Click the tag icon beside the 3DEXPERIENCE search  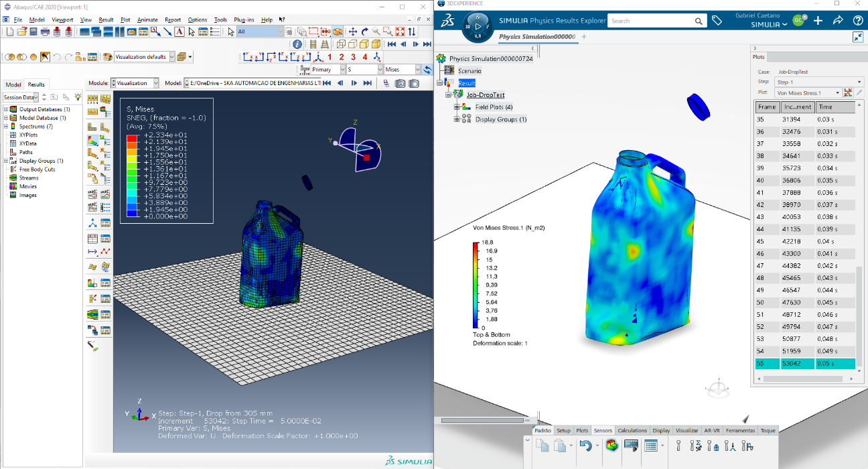[717, 21]
